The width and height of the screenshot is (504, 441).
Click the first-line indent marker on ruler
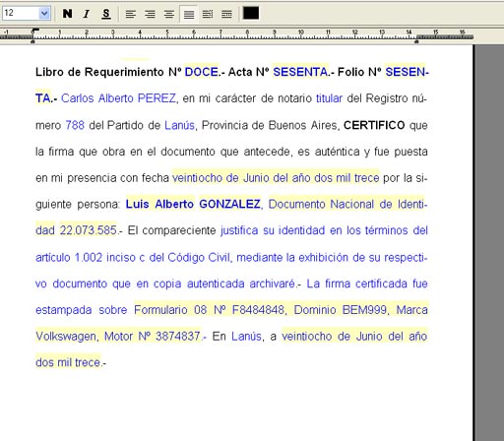pyautogui.click(x=34, y=31)
